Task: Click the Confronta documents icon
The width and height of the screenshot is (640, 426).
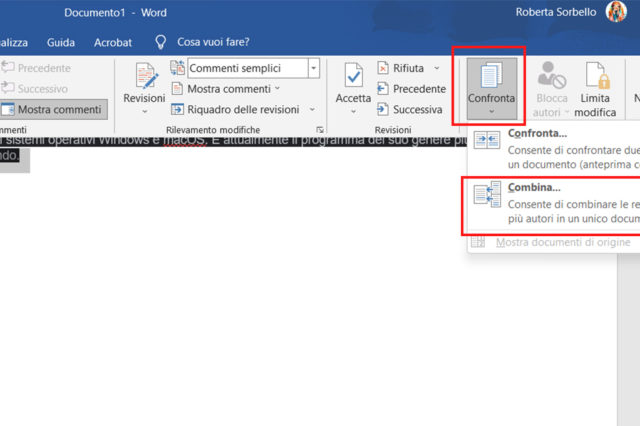Action: coord(491,75)
